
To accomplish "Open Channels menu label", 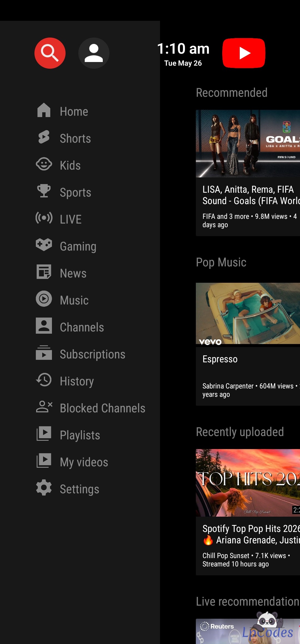I will (x=82, y=328).
